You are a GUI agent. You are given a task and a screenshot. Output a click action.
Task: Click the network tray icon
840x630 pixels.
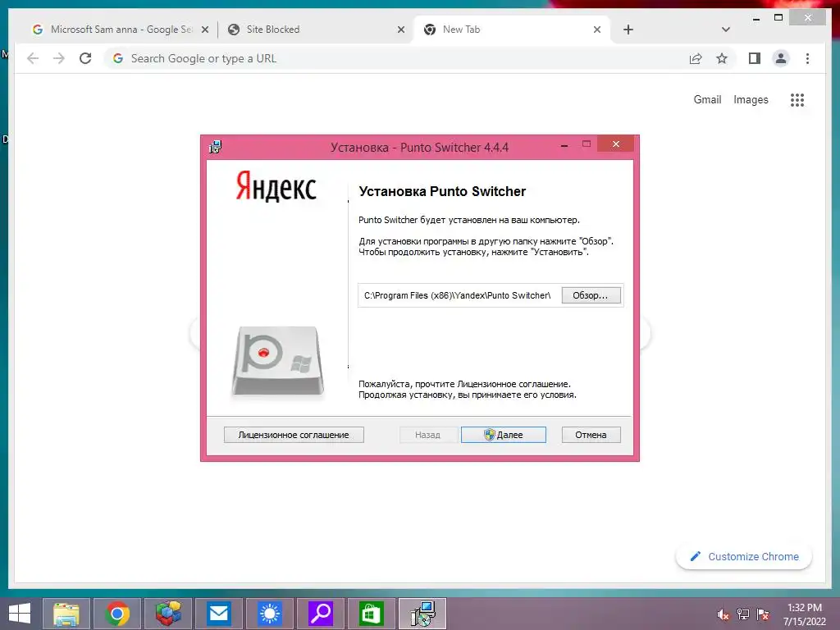click(742, 614)
